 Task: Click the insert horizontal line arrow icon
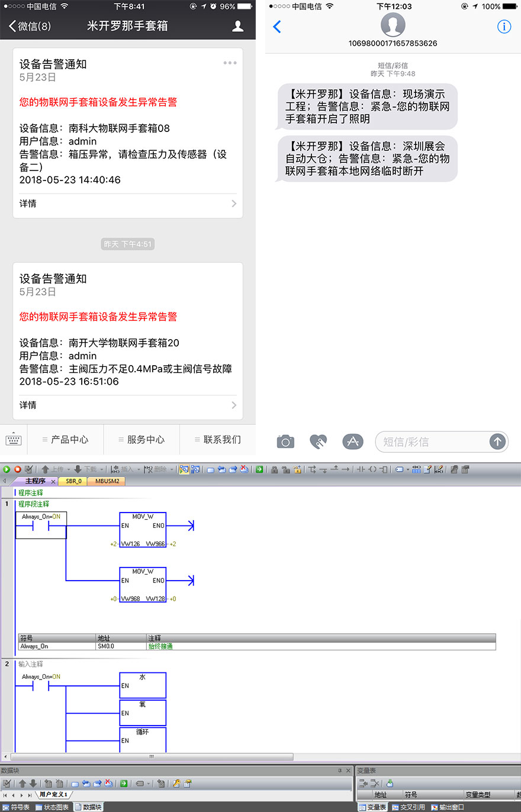[345, 469]
